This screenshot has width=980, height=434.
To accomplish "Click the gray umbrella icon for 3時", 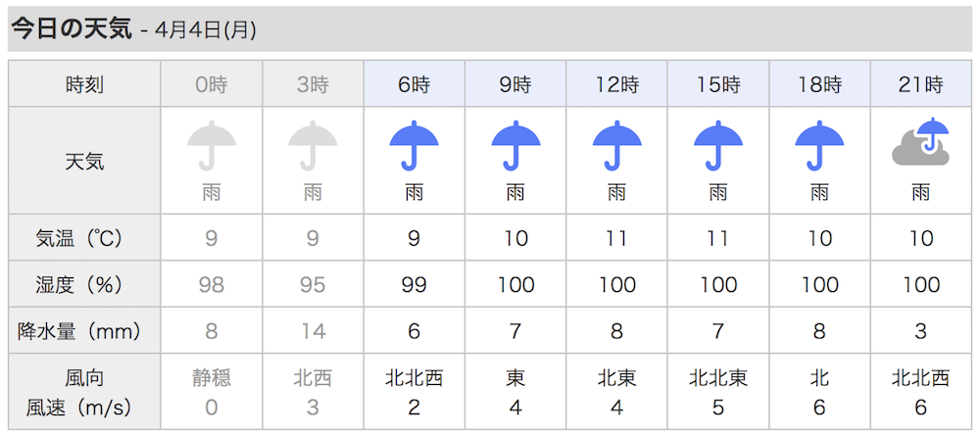I will tap(313, 147).
